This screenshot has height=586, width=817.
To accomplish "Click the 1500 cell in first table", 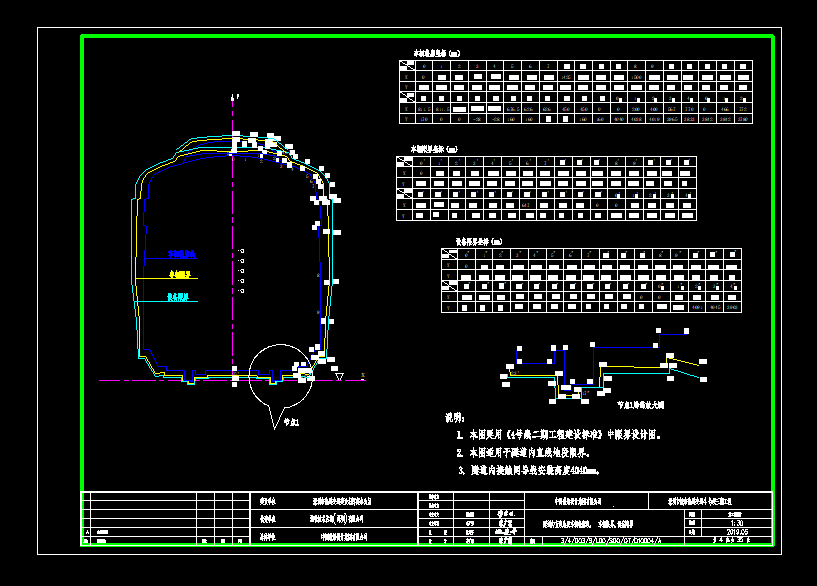I will (636, 77).
